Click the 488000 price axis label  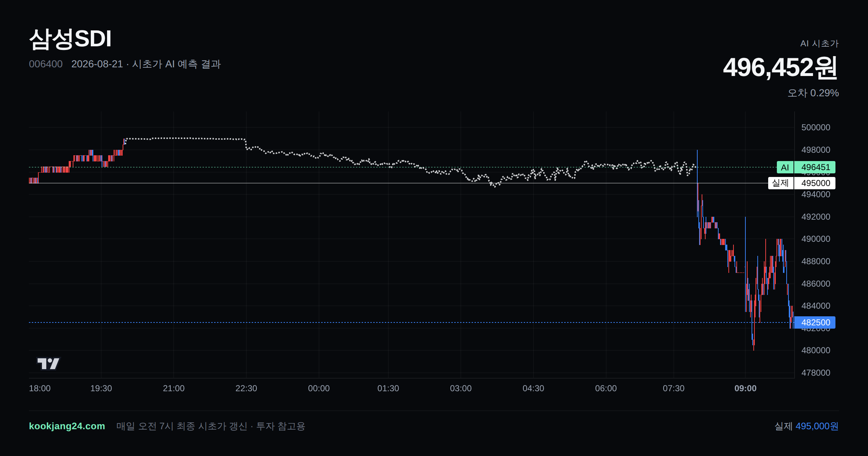click(x=816, y=261)
